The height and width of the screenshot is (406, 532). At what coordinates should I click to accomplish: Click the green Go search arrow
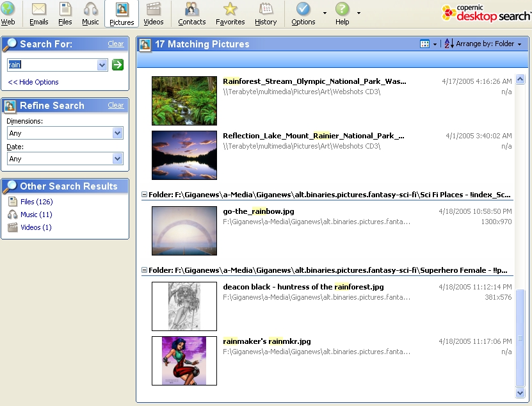point(118,65)
